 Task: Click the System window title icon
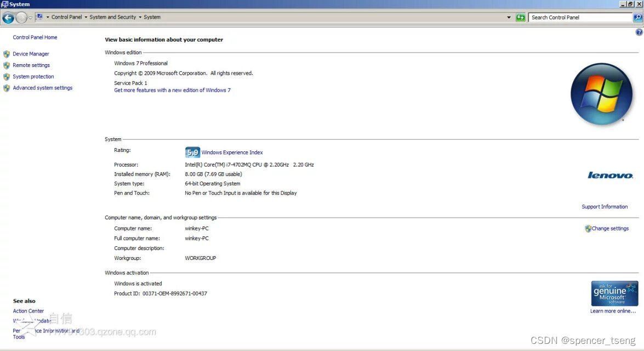tap(4, 4)
